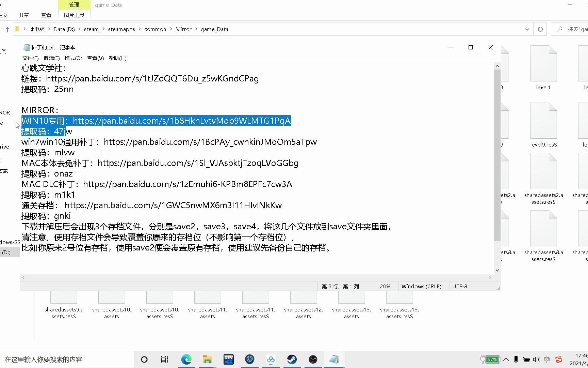Click Notepad vertical scrollbar down arrow
Screen dimensions: 588x368
click(x=497, y=270)
